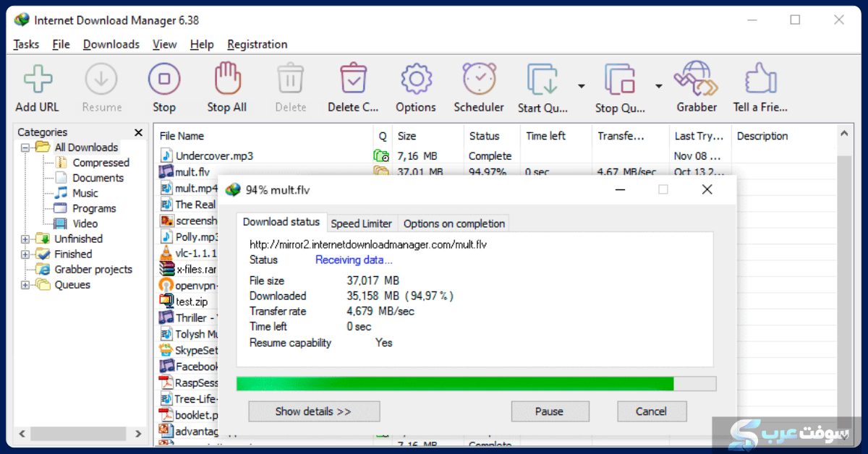Switch to Options on completion tab
Image resolution: width=868 pixels, height=454 pixels.
(454, 223)
